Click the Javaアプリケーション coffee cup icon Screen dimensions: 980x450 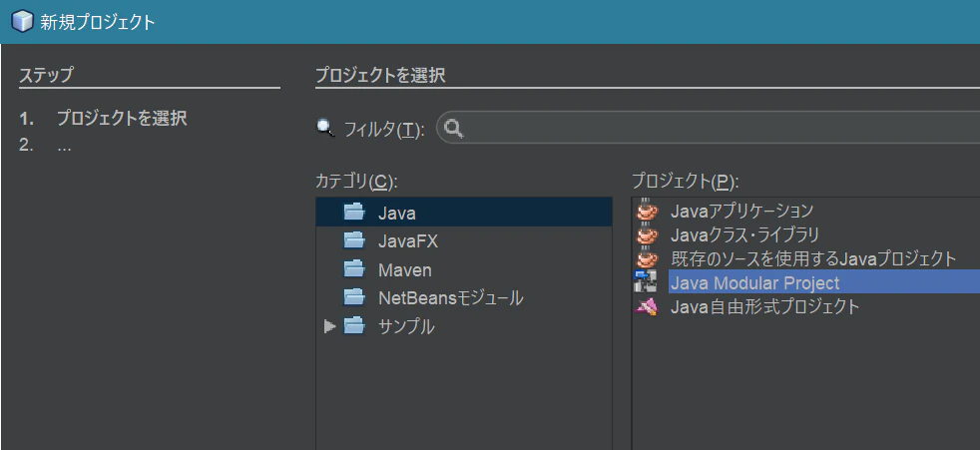point(647,210)
